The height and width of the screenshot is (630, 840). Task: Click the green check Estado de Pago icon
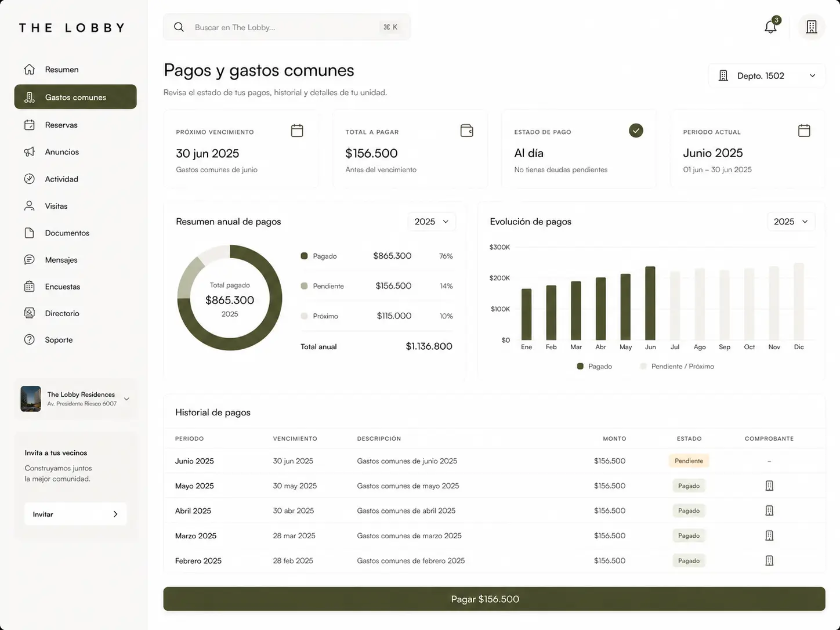636,131
